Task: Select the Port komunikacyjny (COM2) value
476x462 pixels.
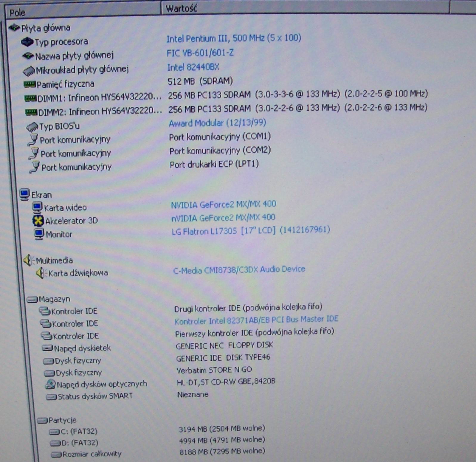Action: coord(220,151)
